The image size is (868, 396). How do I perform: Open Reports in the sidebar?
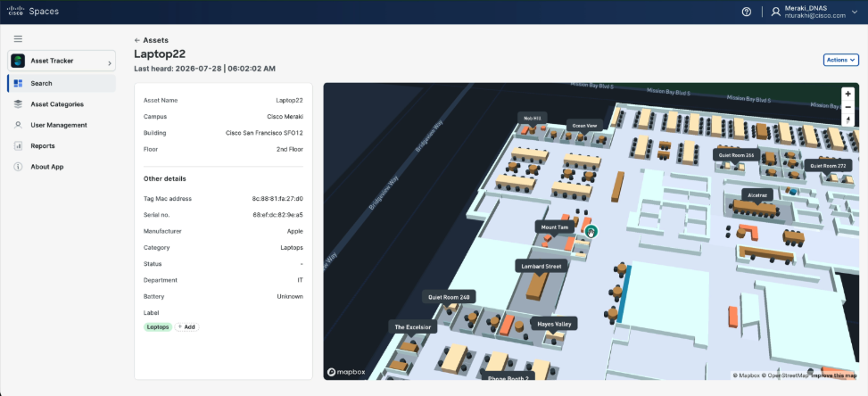tap(62, 146)
